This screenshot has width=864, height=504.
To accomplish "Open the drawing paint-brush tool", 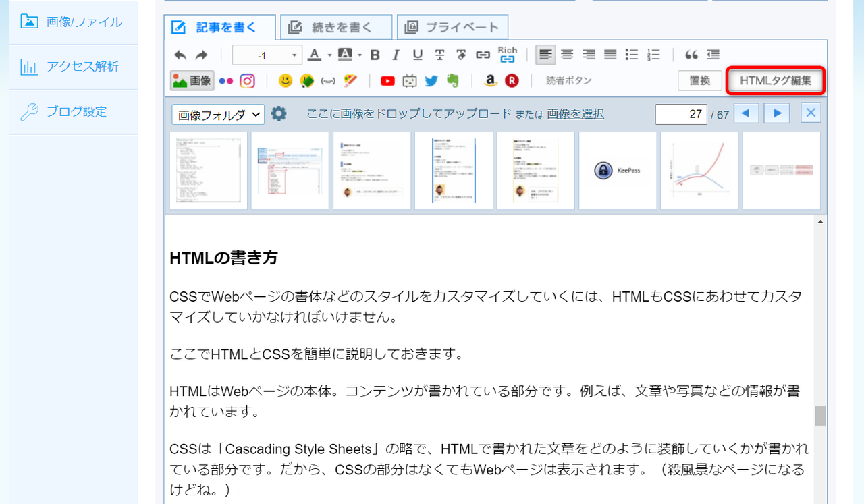I will 350,81.
